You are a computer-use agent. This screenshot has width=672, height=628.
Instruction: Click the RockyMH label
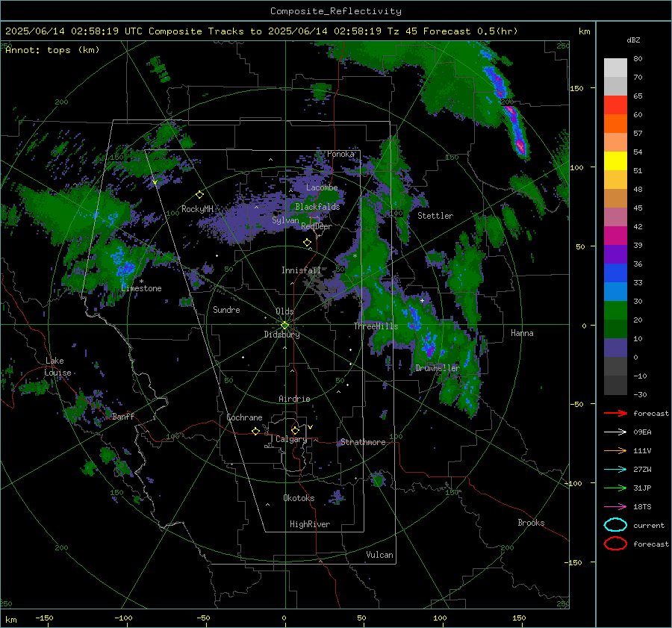[197, 209]
